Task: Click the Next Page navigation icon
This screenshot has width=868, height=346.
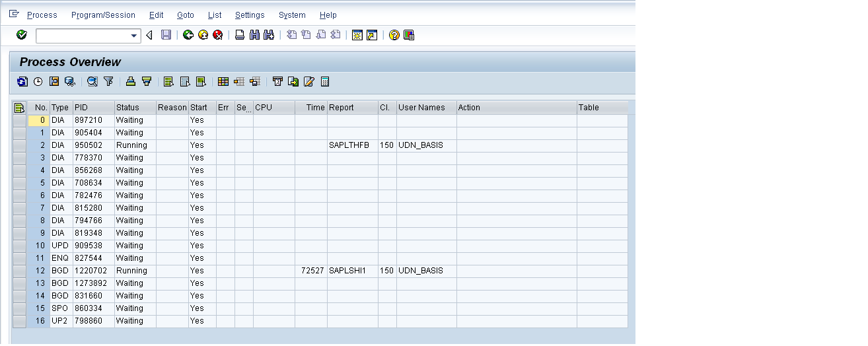Action: 320,35
